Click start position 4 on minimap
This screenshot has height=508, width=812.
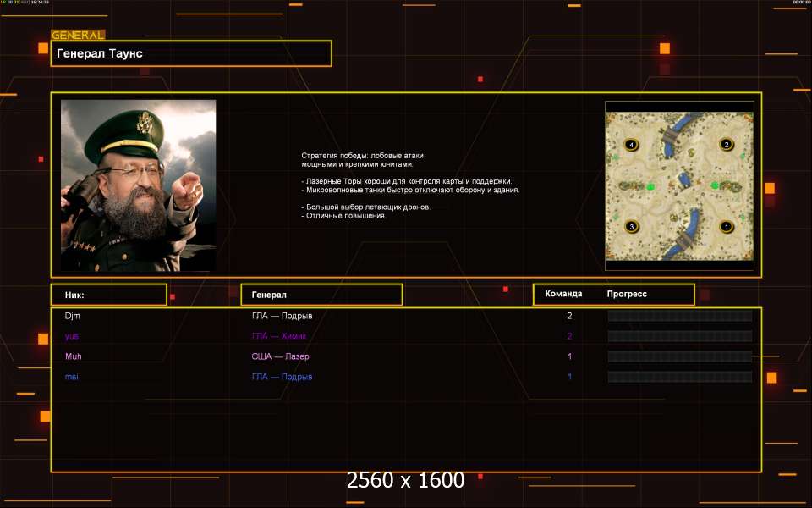pyautogui.click(x=630, y=145)
